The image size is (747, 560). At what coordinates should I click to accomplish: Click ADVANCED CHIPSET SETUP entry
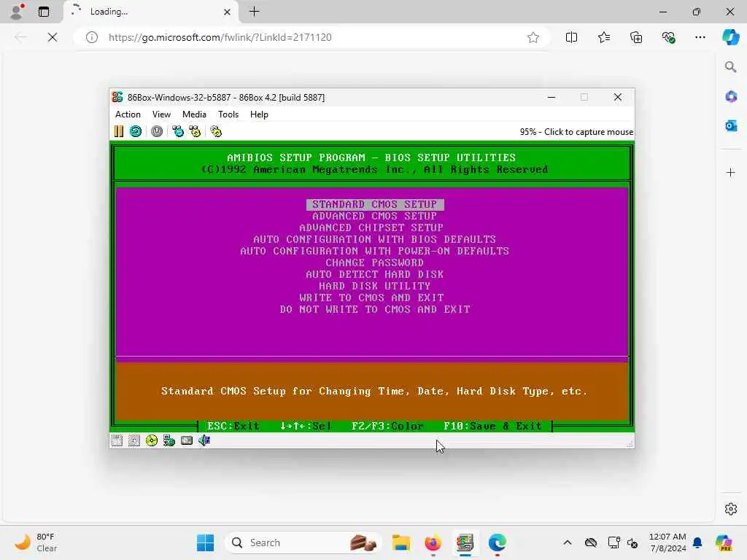[371, 227]
